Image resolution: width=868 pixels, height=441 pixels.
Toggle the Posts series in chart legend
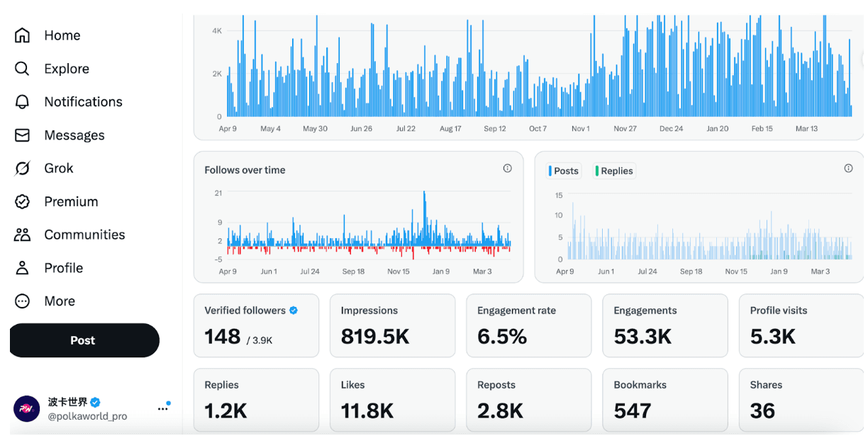coord(564,171)
